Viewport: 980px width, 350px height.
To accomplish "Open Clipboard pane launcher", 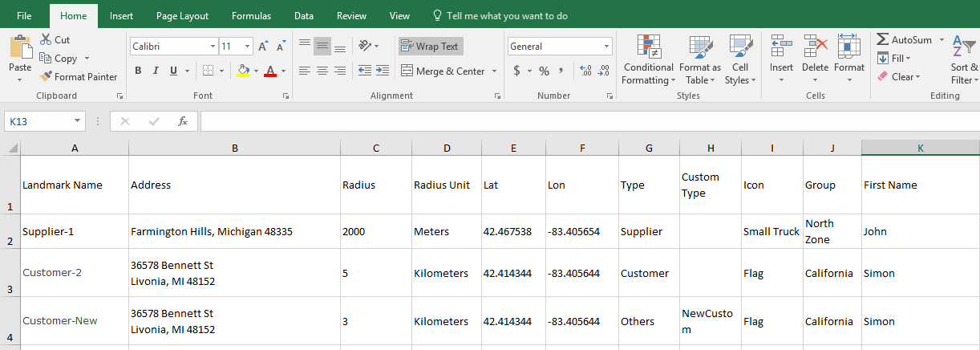I will click(x=119, y=96).
